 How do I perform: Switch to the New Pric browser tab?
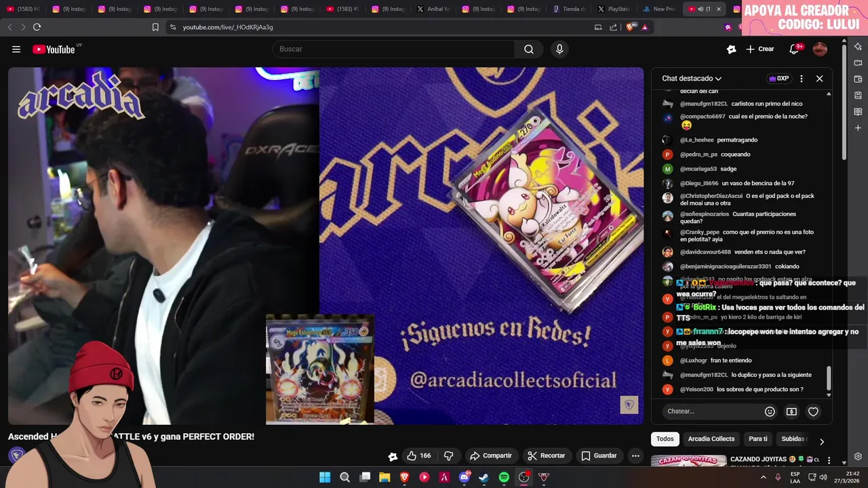point(659,9)
